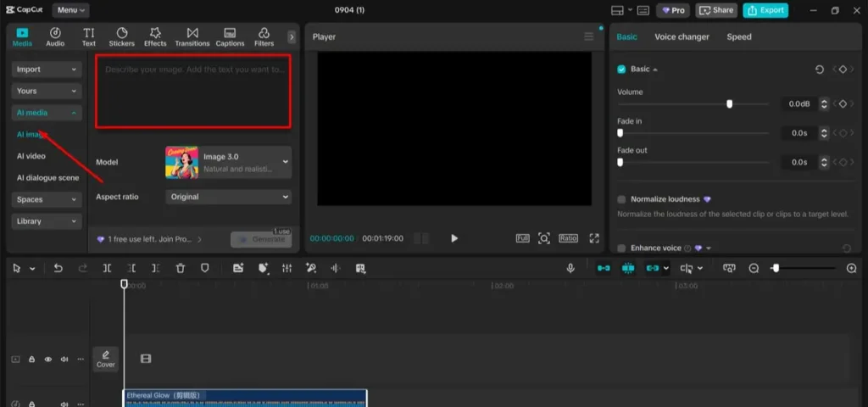Select the Ethereal Glow audio clip
Screen dimensions: 868x407
click(245, 399)
